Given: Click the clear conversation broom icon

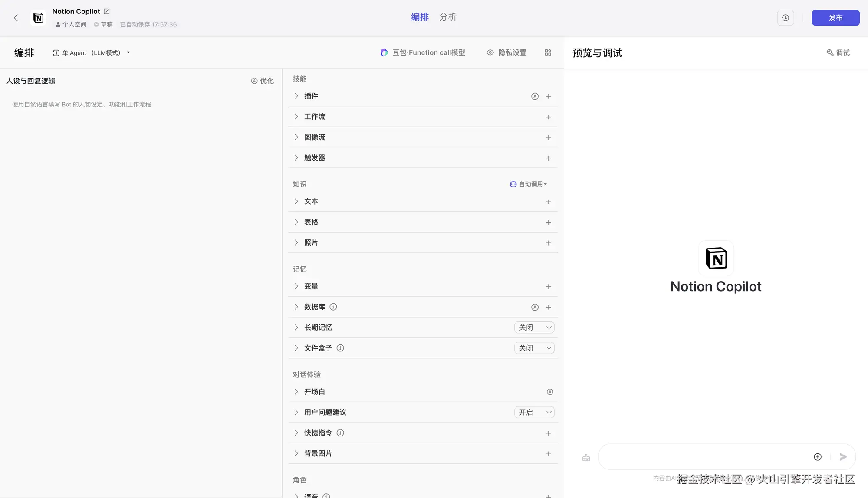Looking at the screenshot, I should (586, 457).
